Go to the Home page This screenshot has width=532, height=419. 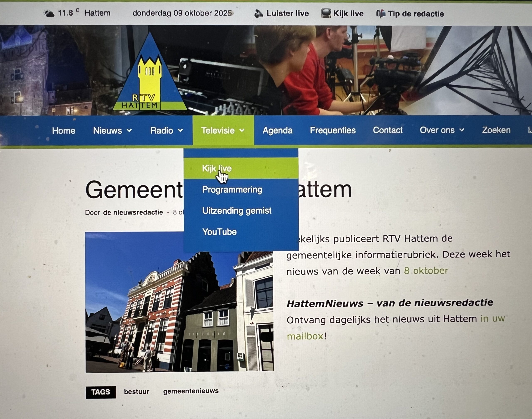(64, 131)
